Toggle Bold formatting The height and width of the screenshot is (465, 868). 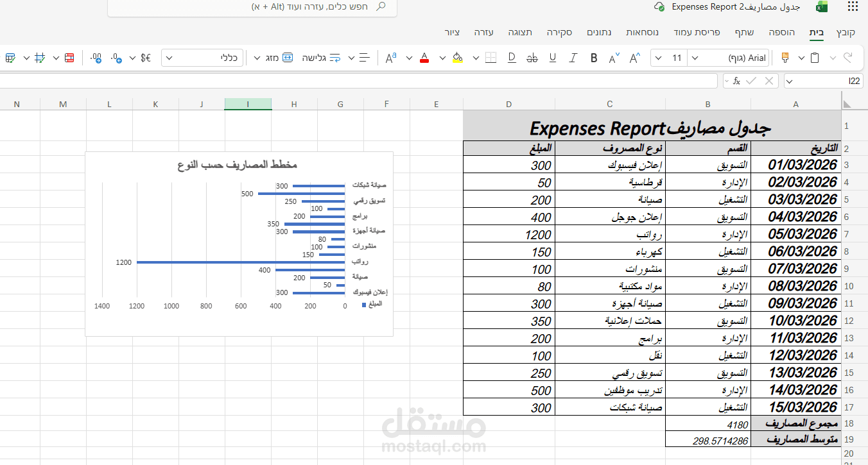(594, 58)
